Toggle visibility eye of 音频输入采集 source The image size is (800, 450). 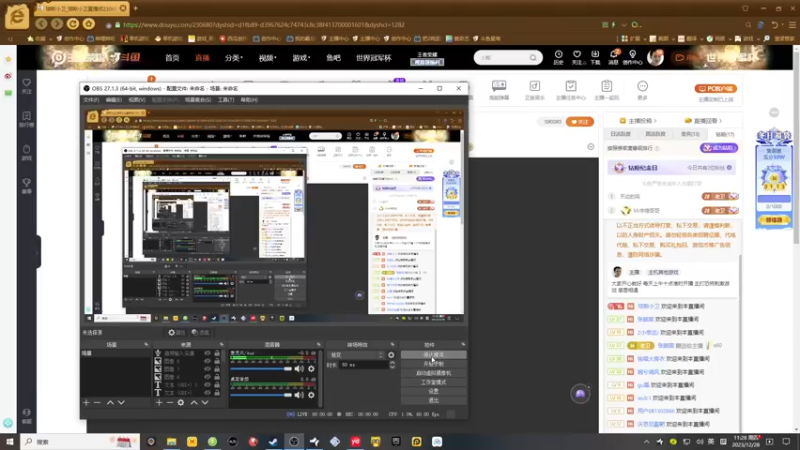click(x=207, y=353)
